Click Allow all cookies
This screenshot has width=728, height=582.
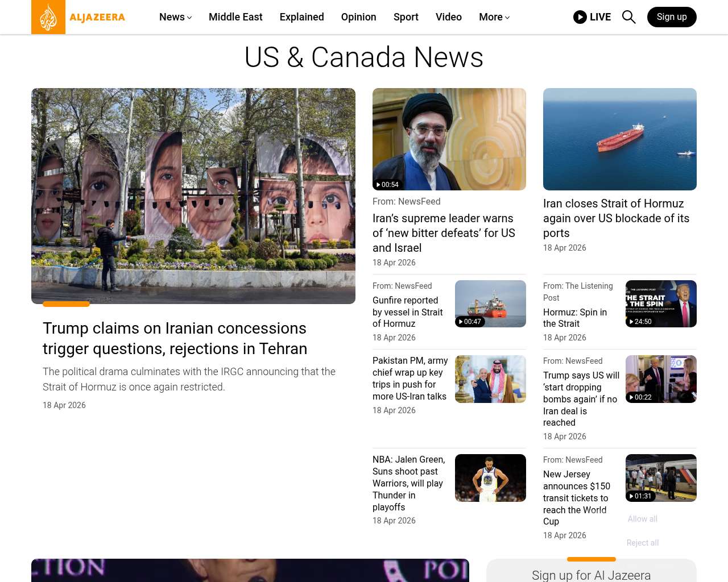tap(642, 519)
